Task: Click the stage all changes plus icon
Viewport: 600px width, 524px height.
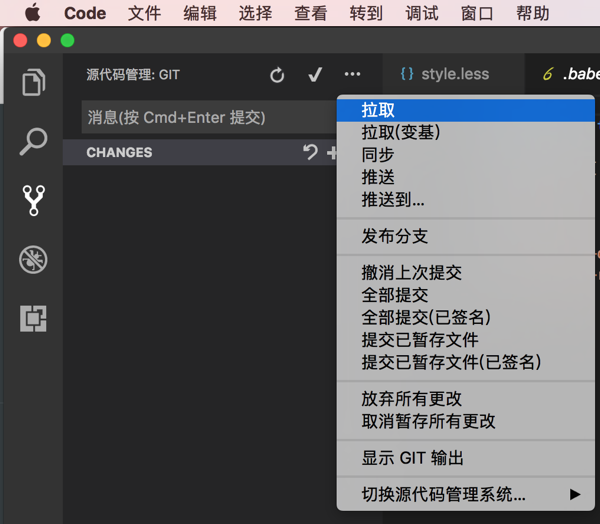Action: 331,153
